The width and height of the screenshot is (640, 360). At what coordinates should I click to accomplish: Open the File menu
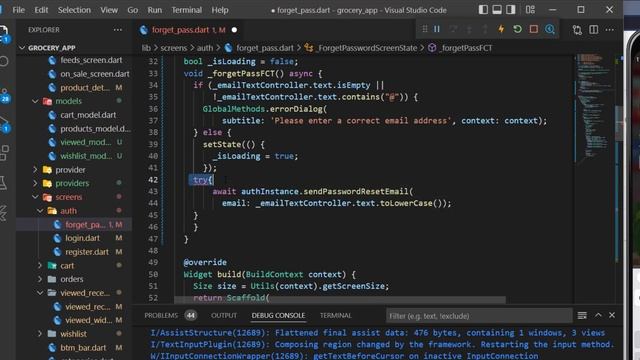point(18,10)
